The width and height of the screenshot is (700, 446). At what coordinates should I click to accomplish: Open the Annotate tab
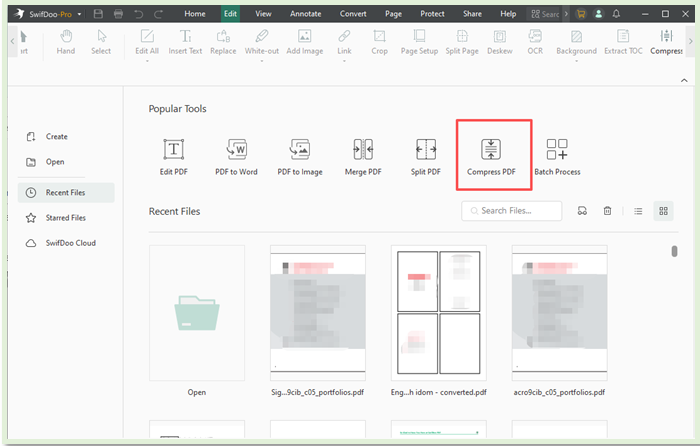305,14
